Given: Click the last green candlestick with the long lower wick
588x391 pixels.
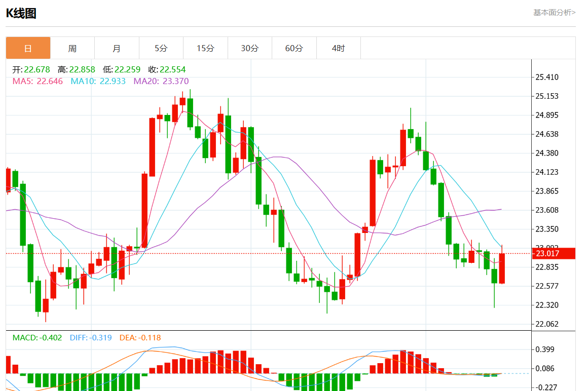Looking at the screenshot, I should click(494, 276).
